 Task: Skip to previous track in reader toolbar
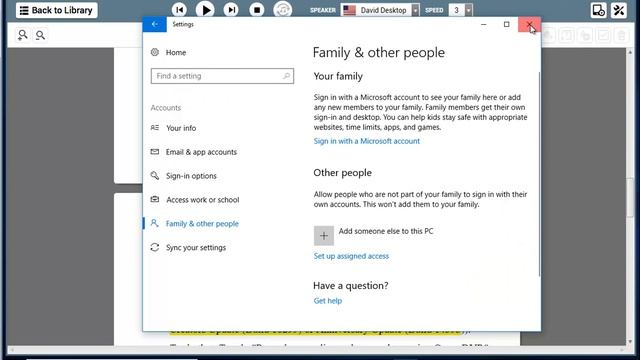click(x=179, y=10)
